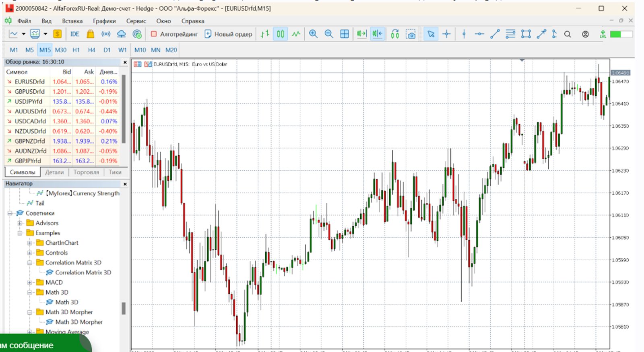Click the Navigator panel scrollbar thumb
This screenshot has height=352, width=644.
coord(124,308)
